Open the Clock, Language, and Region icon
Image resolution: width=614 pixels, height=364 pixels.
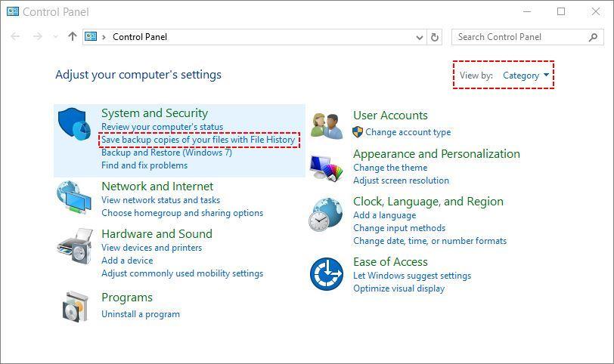(x=325, y=214)
